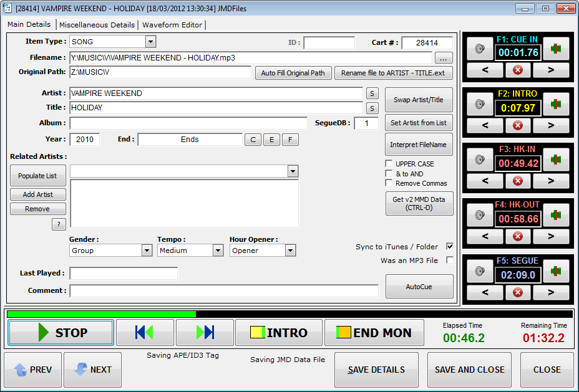
Task: Nudge F5 SEGUE marker back
Action: click(485, 292)
